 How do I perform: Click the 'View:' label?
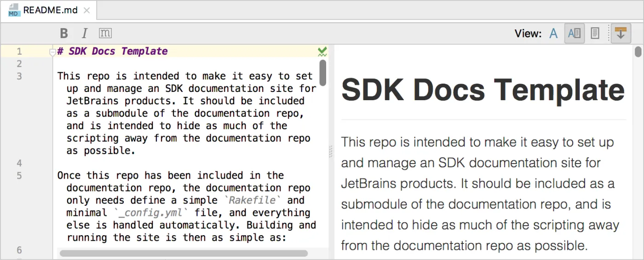[x=528, y=34]
